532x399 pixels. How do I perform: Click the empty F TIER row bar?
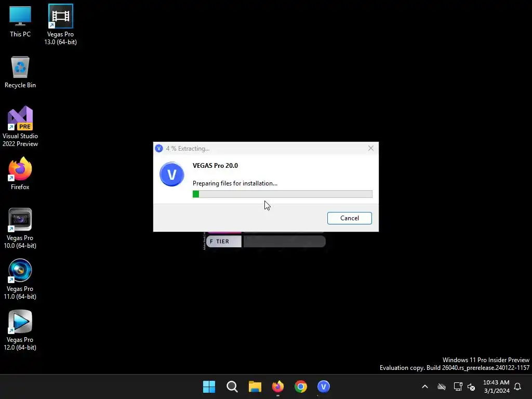coord(284,242)
